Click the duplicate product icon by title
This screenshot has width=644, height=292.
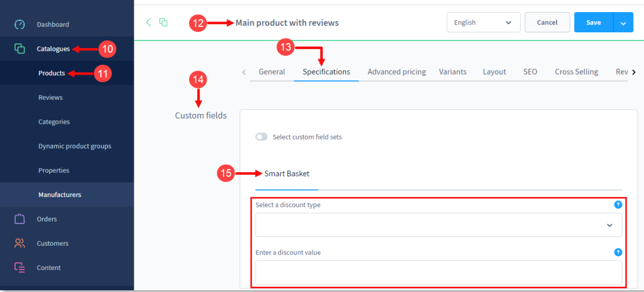(x=164, y=22)
